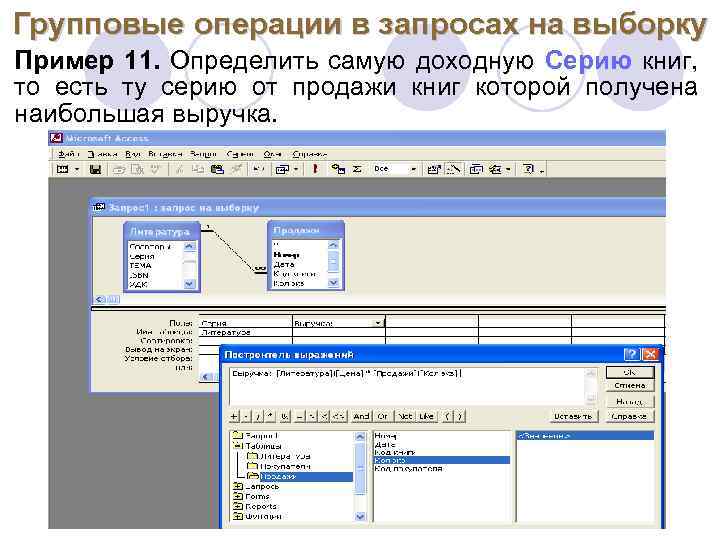Click the Справка button in Expression Builder
720x540 pixels.
(x=630, y=416)
